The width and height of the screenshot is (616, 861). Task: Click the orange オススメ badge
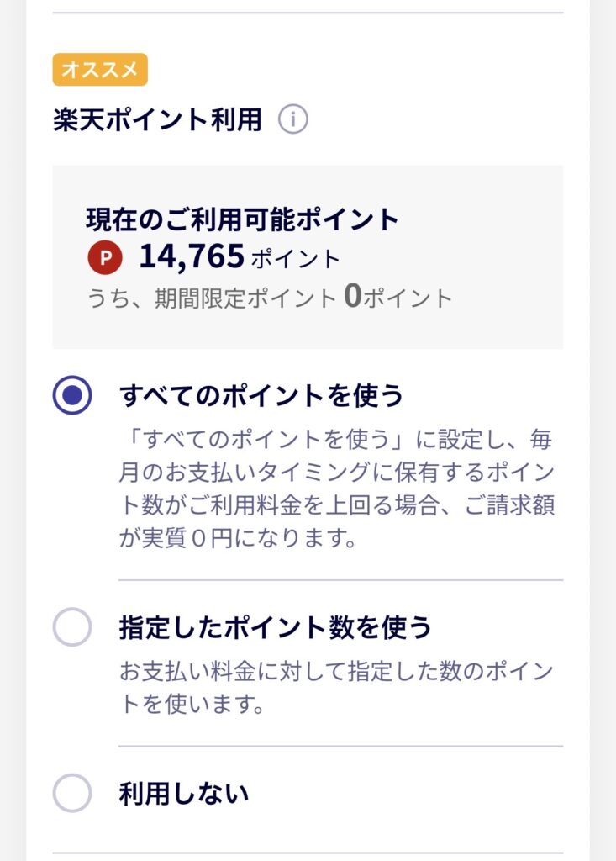point(100,70)
